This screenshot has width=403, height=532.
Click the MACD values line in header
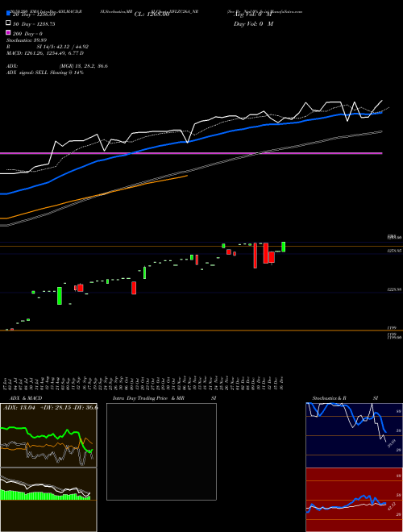tap(45, 53)
